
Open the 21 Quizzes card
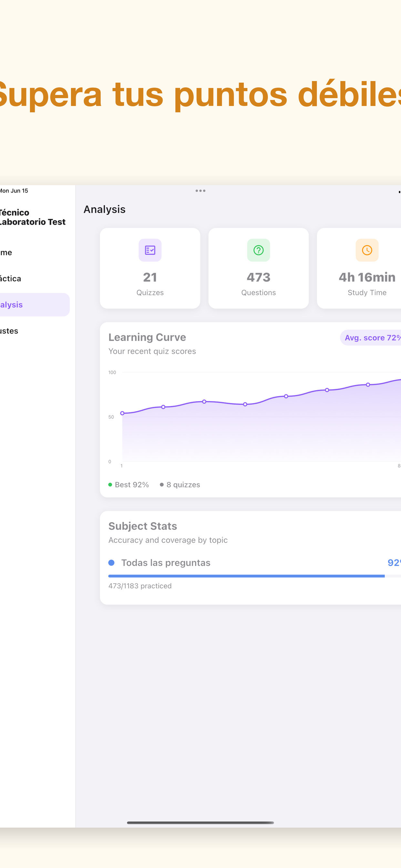click(150, 268)
